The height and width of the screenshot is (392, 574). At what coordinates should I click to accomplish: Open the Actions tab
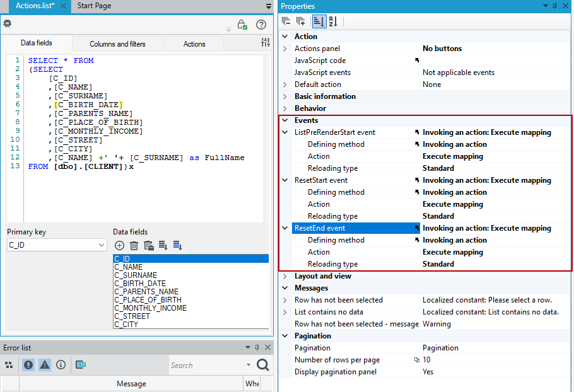[194, 44]
